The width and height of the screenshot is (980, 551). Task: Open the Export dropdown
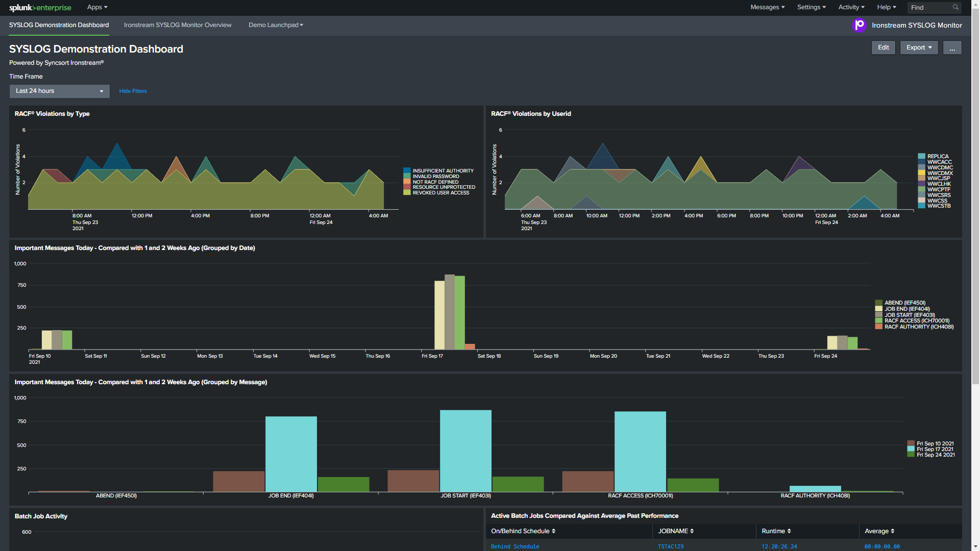pyautogui.click(x=919, y=47)
